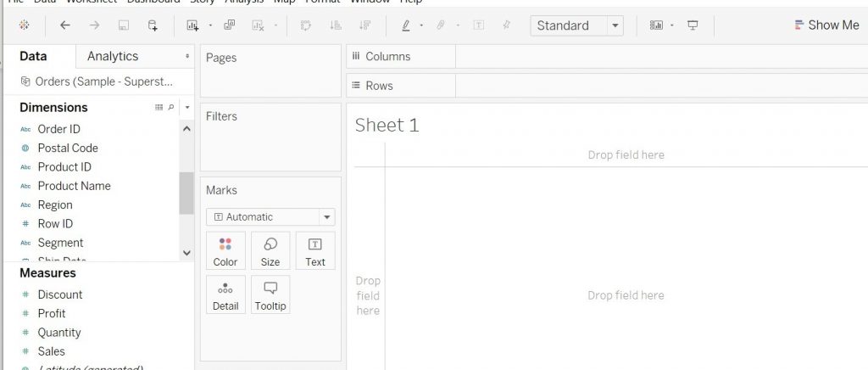The height and width of the screenshot is (370, 868).
Task: Click the Save icon in toolbar
Action: pyautogui.click(x=124, y=25)
